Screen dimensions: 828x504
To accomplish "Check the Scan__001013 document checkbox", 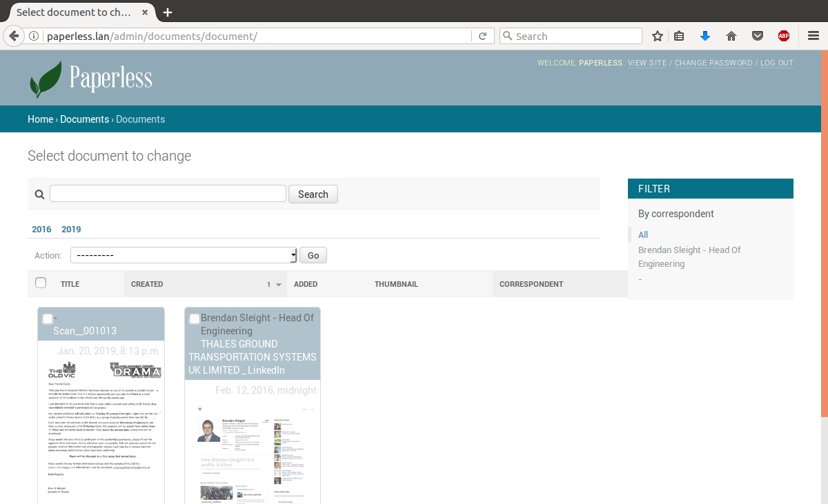I will click(48, 319).
